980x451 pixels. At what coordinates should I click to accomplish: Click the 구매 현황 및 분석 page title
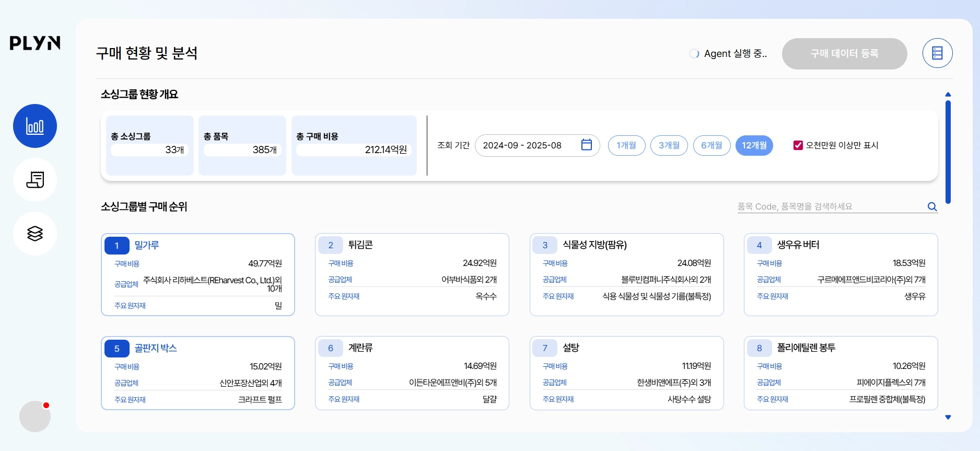pos(147,53)
